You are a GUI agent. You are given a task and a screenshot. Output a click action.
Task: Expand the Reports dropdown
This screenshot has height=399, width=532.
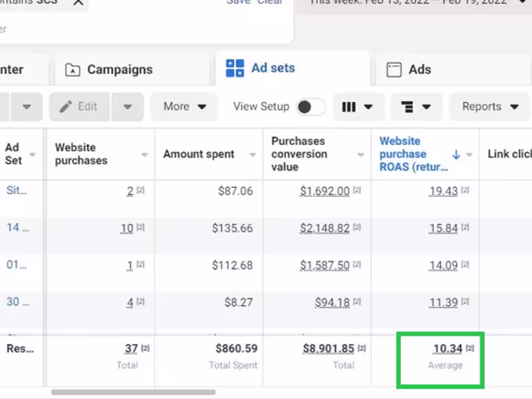point(490,106)
